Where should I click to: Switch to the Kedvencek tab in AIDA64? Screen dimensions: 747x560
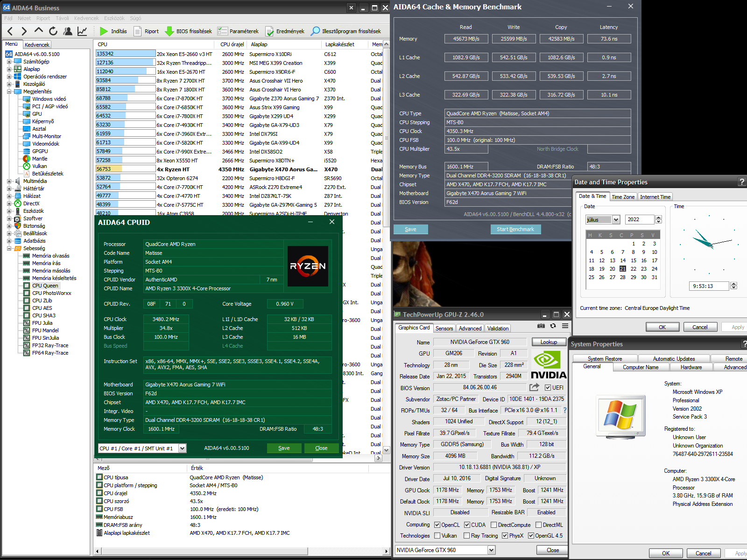tap(37, 45)
